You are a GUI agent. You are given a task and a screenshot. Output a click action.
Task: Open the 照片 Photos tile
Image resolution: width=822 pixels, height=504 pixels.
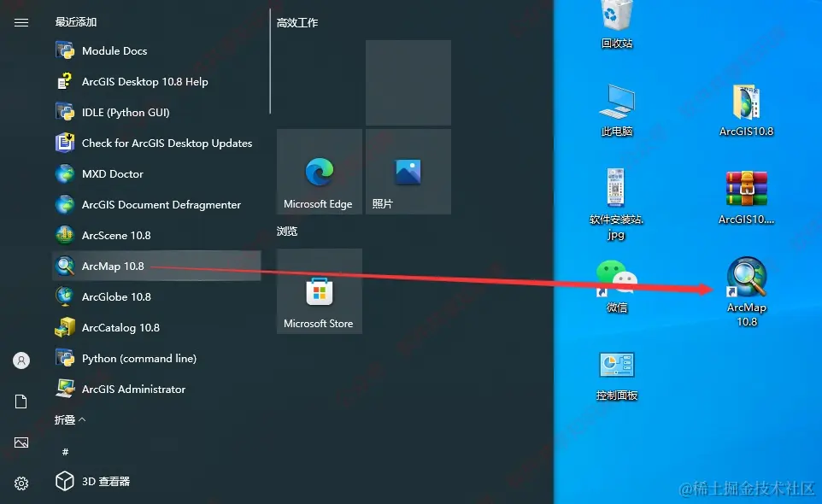click(x=408, y=172)
